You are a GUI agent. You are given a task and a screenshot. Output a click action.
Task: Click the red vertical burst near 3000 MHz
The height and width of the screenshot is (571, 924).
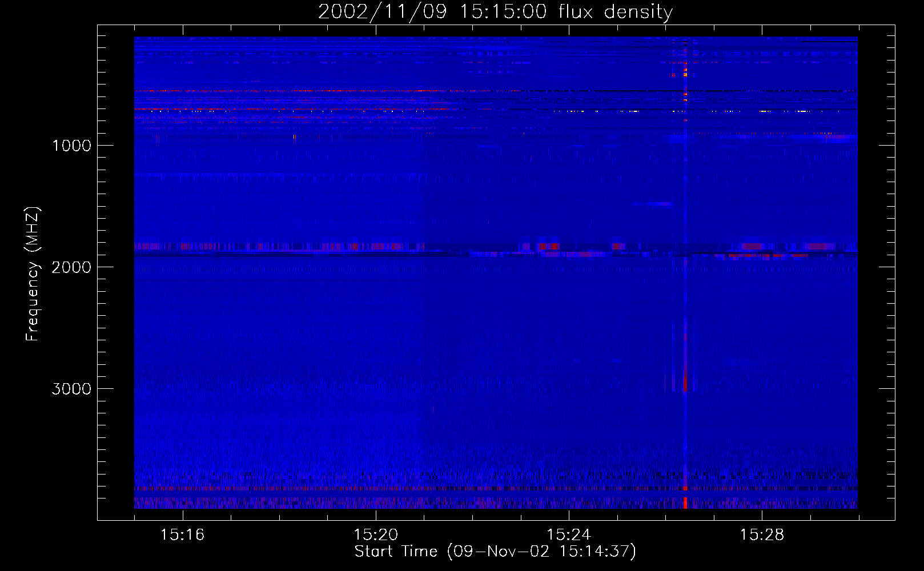tap(685, 379)
